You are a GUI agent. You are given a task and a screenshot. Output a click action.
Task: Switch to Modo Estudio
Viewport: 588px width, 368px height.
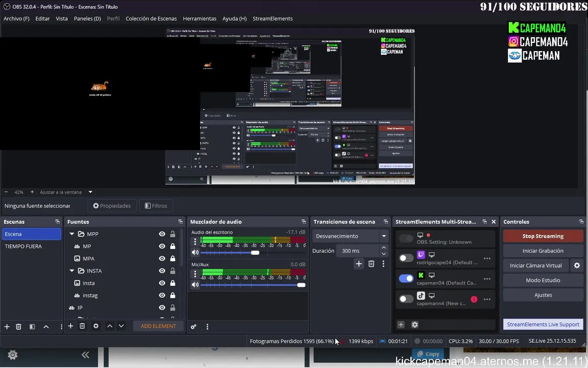543,280
